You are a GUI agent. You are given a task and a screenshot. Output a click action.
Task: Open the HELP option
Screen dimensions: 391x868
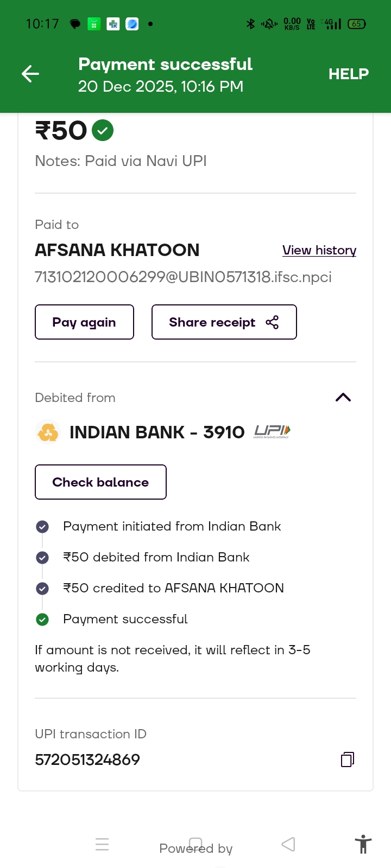click(x=348, y=74)
